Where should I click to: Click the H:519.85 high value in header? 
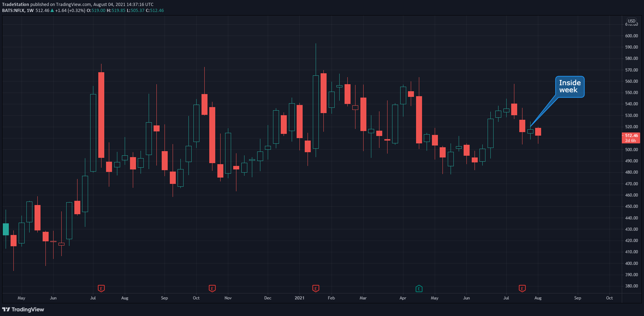tap(116, 11)
